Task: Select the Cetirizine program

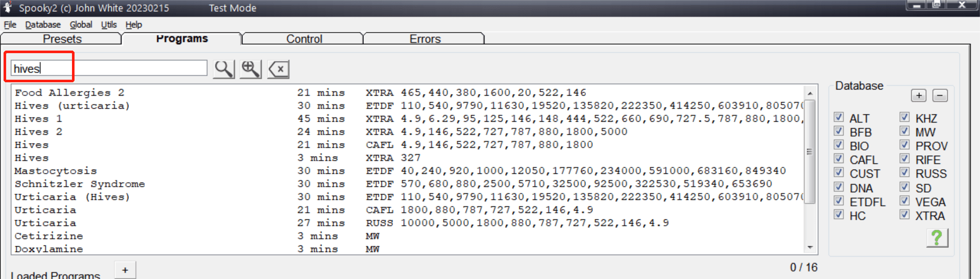Action: click(407, 236)
